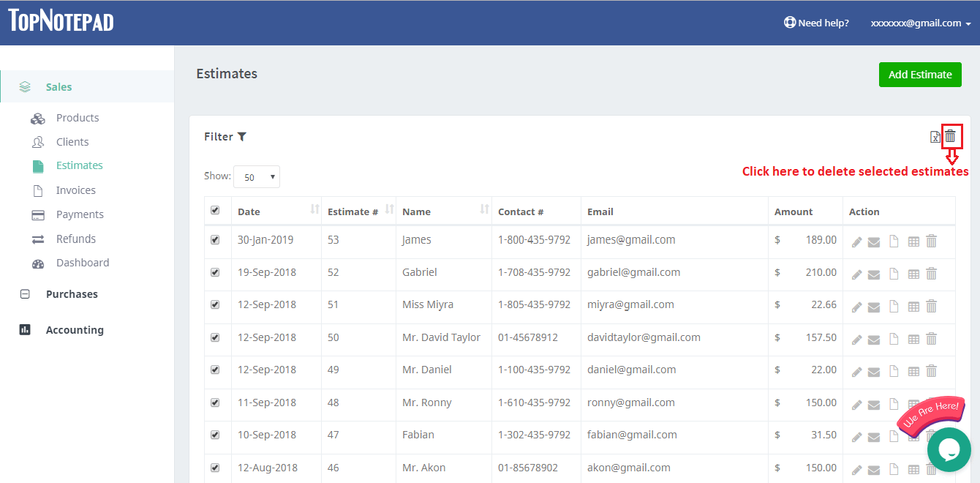Uncheck the checkbox for estimate 53

tap(215, 239)
